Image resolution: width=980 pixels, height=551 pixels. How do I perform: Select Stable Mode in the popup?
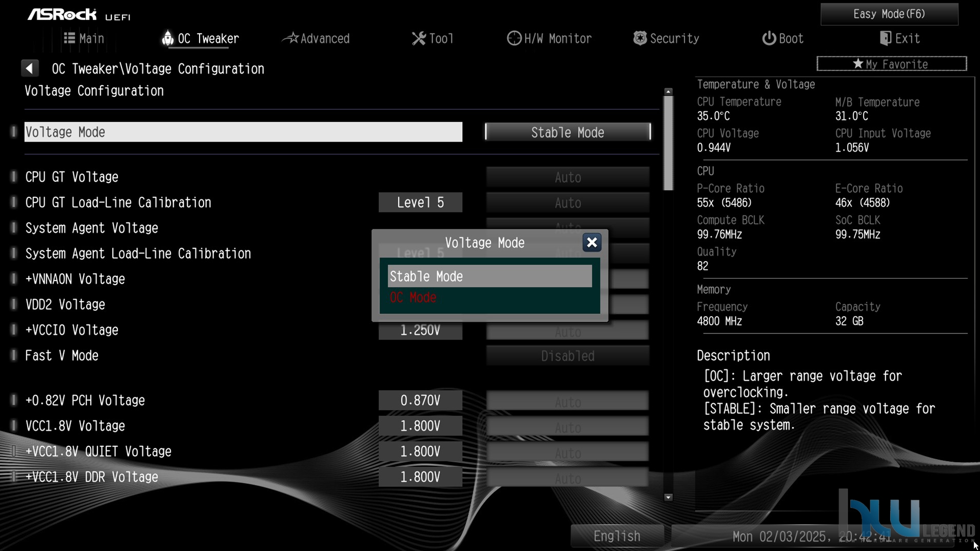pos(489,277)
